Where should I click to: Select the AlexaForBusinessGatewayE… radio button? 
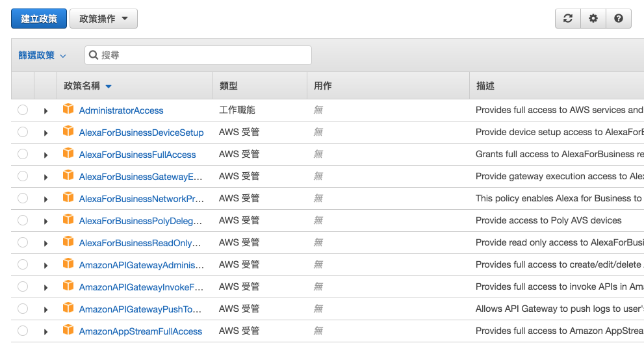tap(23, 176)
